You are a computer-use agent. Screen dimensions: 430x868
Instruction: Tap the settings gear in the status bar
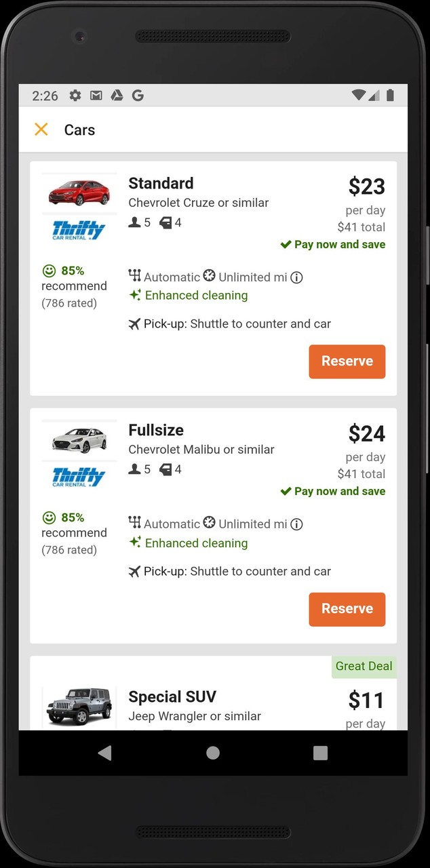click(x=75, y=96)
